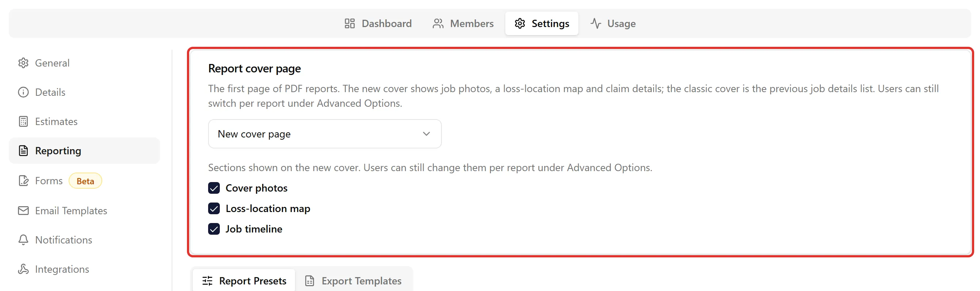Click the Forms pencil-document icon
Screen dimensions: 980x291
coord(23,181)
